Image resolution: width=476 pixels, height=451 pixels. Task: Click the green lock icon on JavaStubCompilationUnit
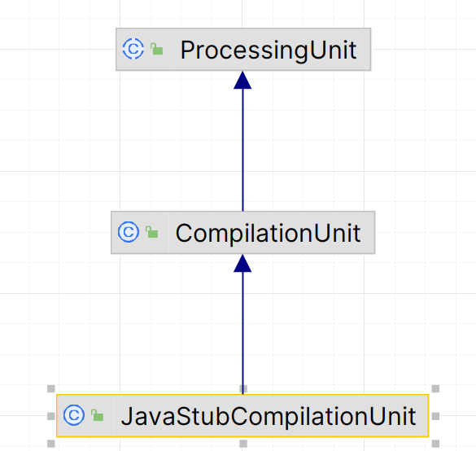tap(97, 415)
